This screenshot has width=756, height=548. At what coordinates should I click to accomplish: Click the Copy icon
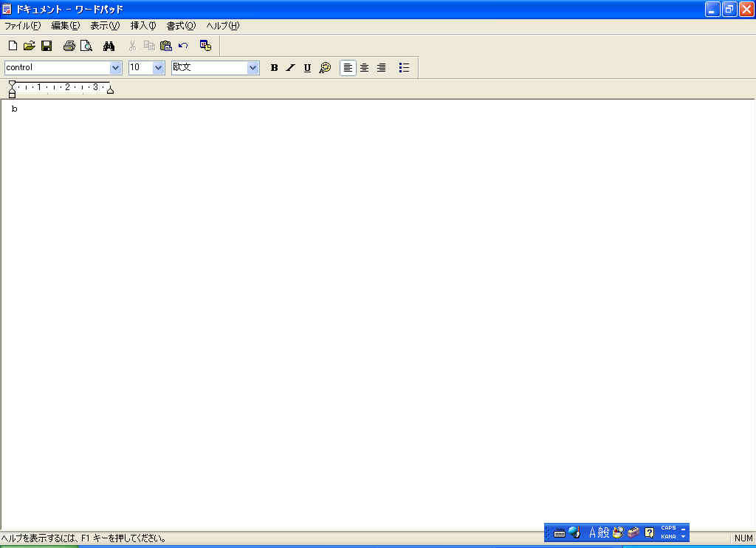(x=149, y=46)
